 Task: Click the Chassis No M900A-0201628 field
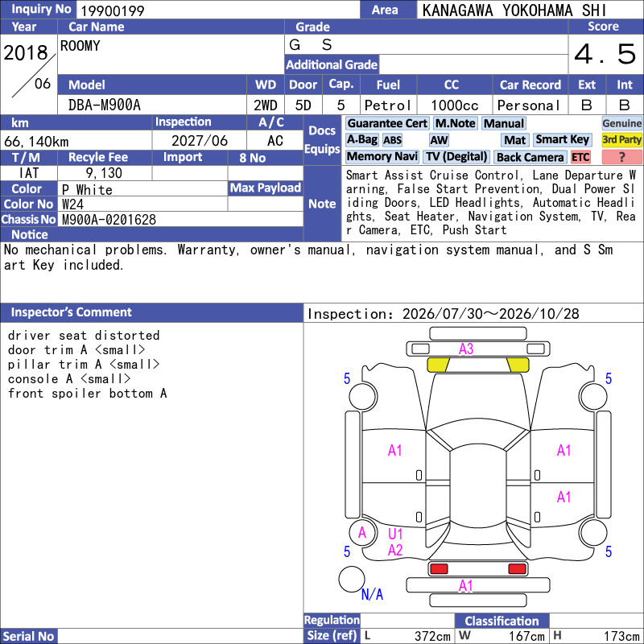[x=180, y=219]
